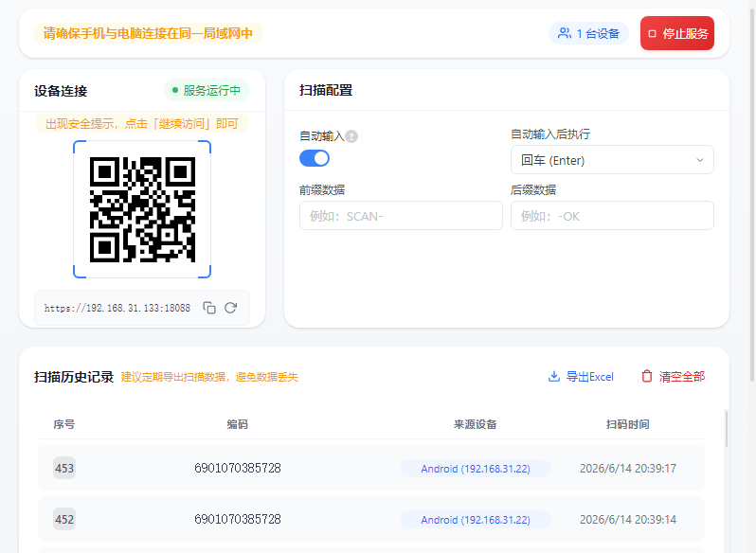Click row number 453
The height and width of the screenshot is (553, 756).
pyautogui.click(x=64, y=468)
